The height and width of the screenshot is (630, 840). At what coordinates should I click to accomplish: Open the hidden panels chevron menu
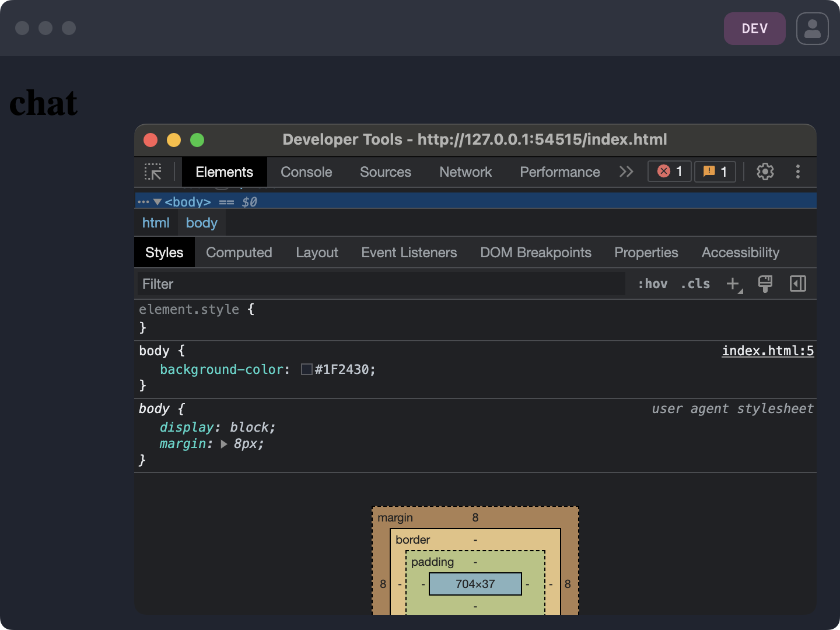626,171
